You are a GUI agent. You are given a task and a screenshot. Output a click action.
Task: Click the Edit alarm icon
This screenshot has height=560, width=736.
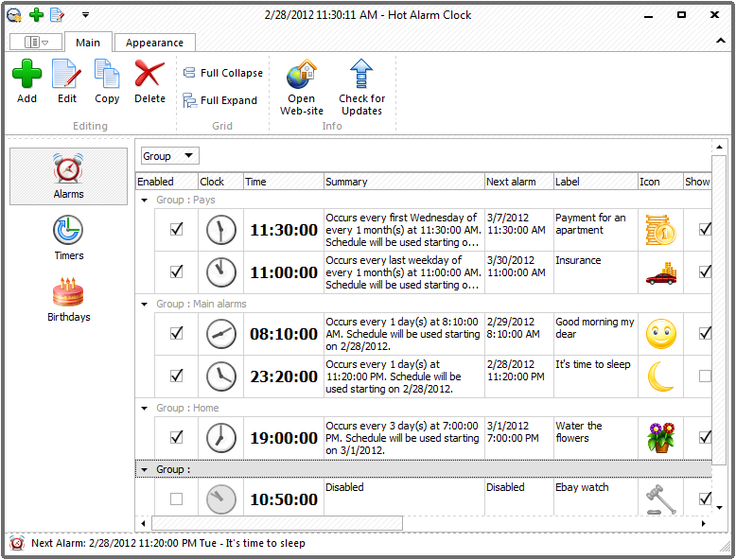(66, 75)
